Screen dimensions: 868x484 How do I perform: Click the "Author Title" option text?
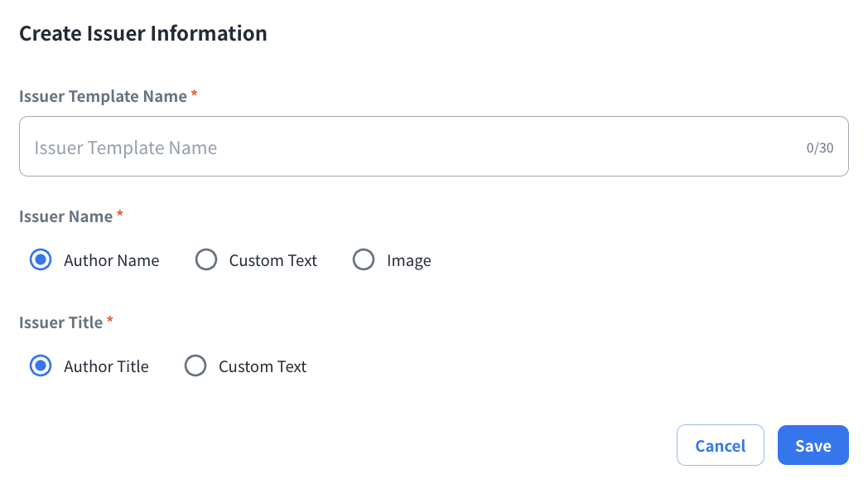pyautogui.click(x=106, y=366)
